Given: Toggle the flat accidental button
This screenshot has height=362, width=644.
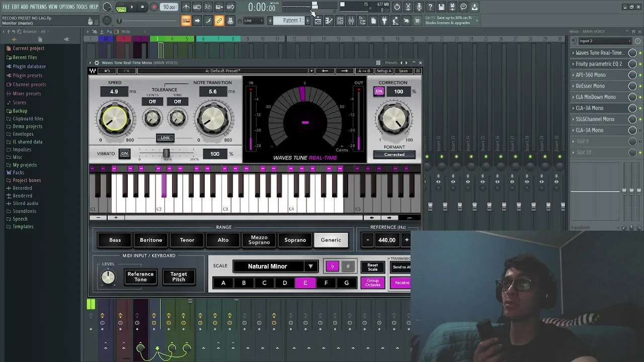Looking at the screenshot, I should (333, 266).
